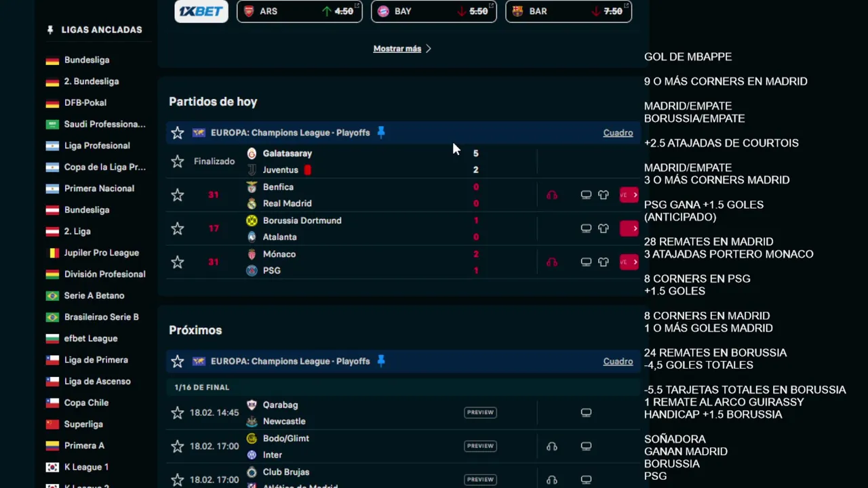The width and height of the screenshot is (868, 488).
Task: Select BAR odds 7.50 bet
Action: click(568, 12)
